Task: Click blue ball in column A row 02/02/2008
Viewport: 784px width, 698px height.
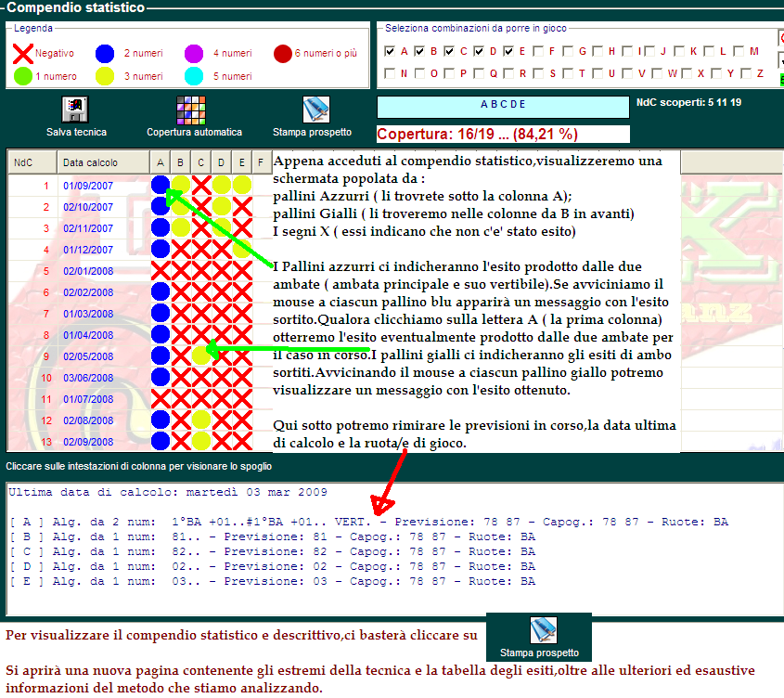Action: [x=160, y=291]
